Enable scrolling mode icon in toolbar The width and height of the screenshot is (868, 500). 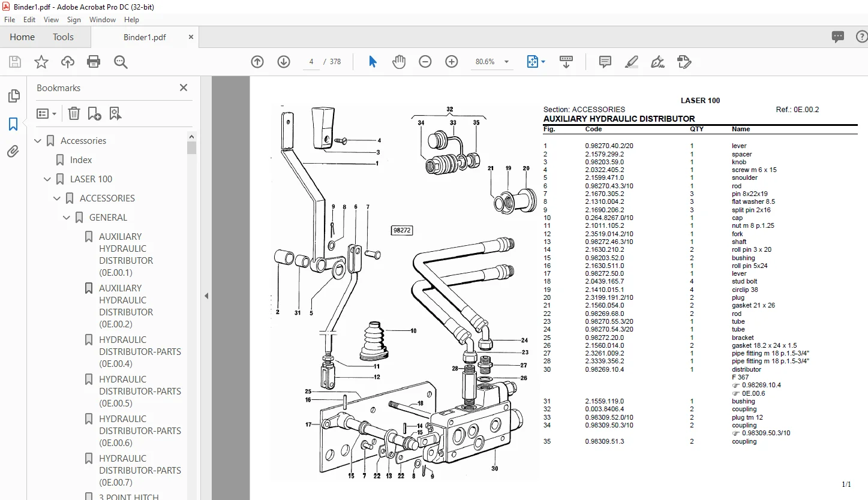coord(566,62)
